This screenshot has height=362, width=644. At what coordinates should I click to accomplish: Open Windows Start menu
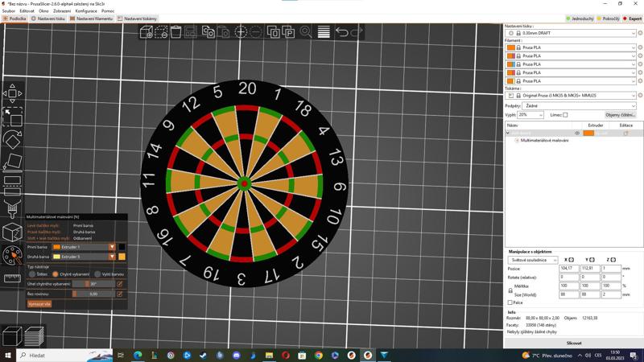tap(8, 355)
